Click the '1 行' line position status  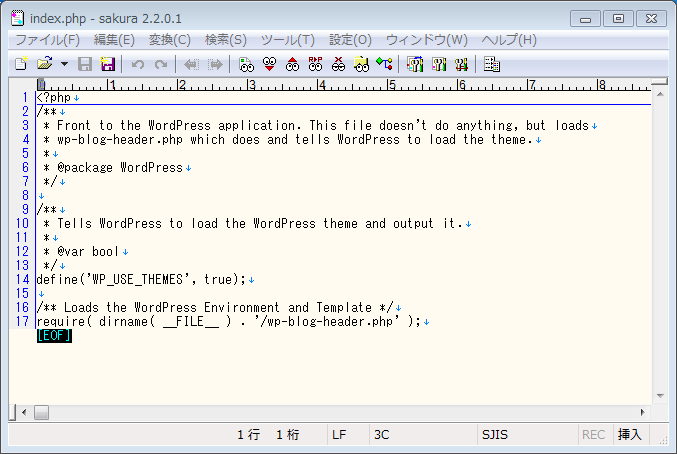click(x=248, y=435)
